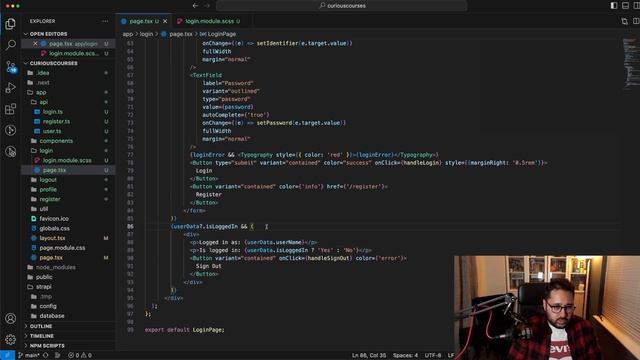The width and height of the screenshot is (640, 360).
Task: Click the Ln 86 cursor position status
Action: click(369, 356)
